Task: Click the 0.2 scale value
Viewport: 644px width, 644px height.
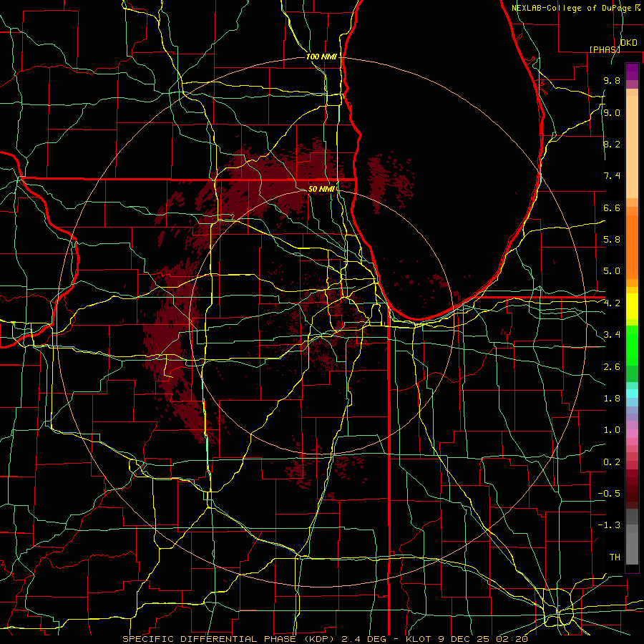Action: (612, 462)
